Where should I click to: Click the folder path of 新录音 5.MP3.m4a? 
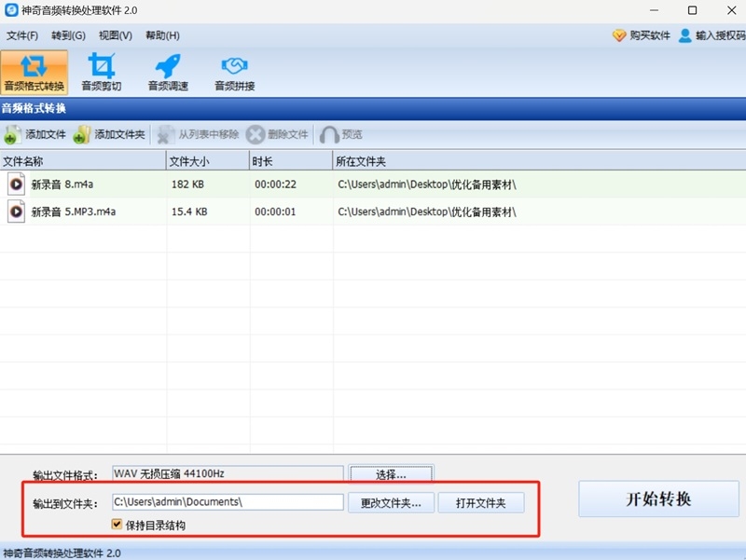tap(427, 212)
